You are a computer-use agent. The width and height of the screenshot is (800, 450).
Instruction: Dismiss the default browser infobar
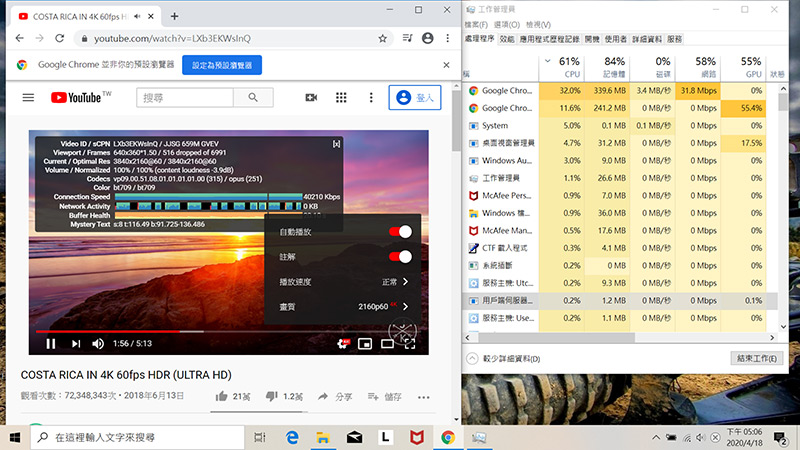click(x=446, y=65)
